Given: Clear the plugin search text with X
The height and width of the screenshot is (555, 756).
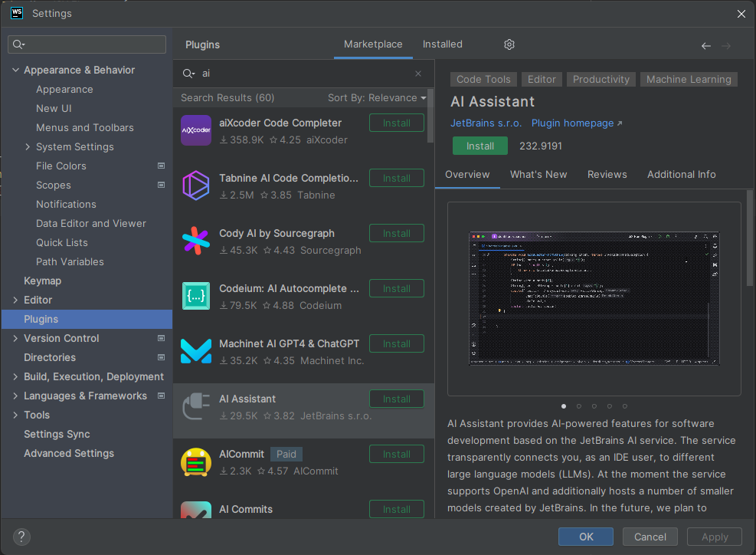Looking at the screenshot, I should coord(418,74).
